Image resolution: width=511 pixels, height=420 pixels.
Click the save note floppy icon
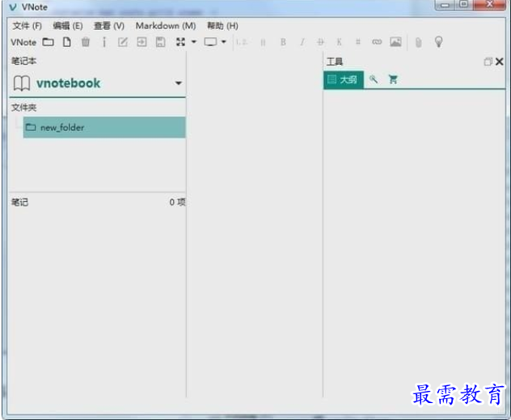(160, 42)
